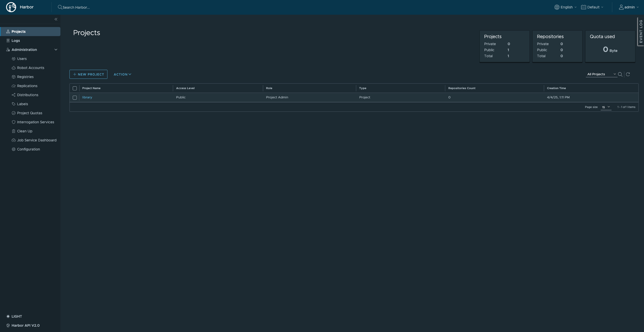Open the Replications page

coord(27,86)
